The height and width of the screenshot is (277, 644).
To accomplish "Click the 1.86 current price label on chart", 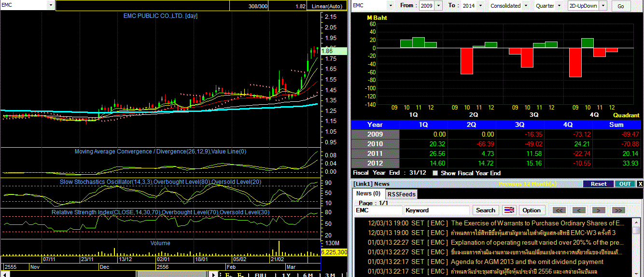I will pyautogui.click(x=334, y=51).
